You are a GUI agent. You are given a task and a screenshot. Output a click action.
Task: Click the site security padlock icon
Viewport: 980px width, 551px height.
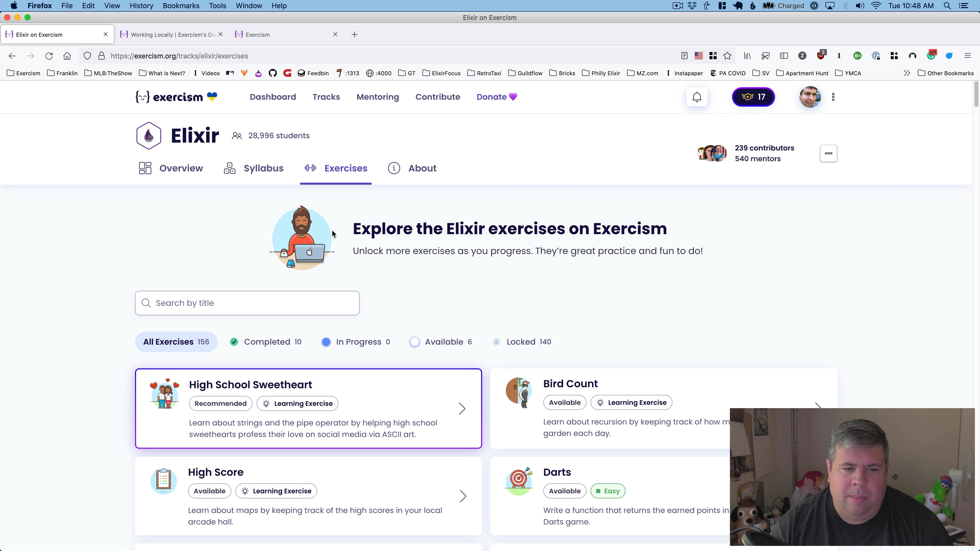pos(101,56)
